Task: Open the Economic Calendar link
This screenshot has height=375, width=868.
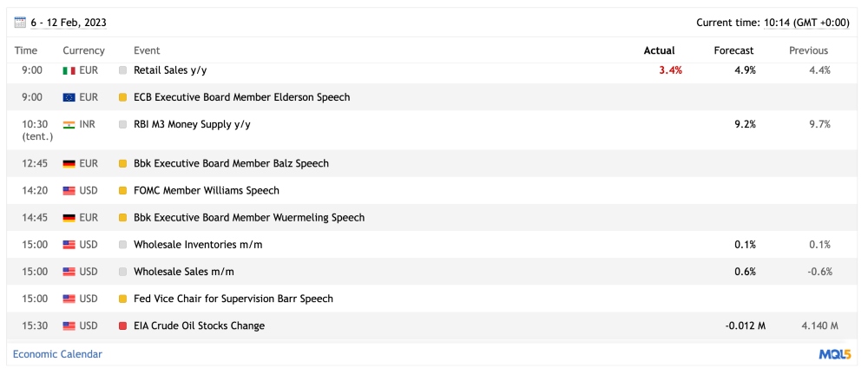Action: pyautogui.click(x=57, y=354)
